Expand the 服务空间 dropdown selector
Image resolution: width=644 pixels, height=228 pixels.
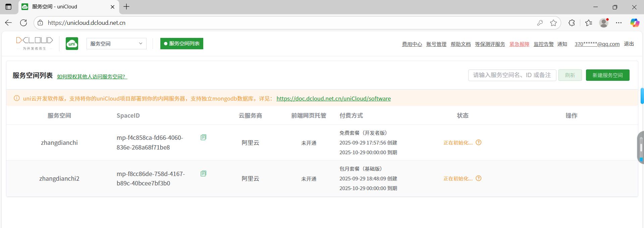116,44
